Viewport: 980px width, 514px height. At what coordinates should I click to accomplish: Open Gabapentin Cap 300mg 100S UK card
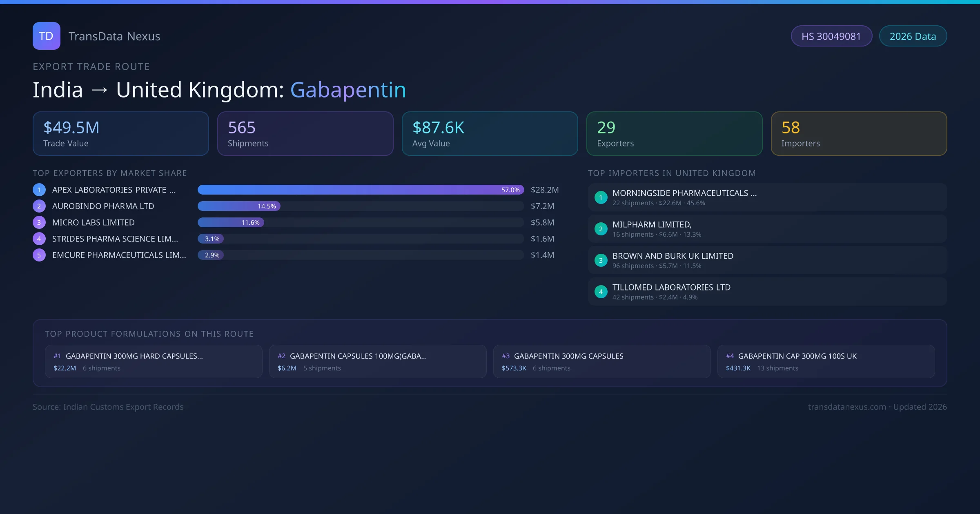(826, 361)
